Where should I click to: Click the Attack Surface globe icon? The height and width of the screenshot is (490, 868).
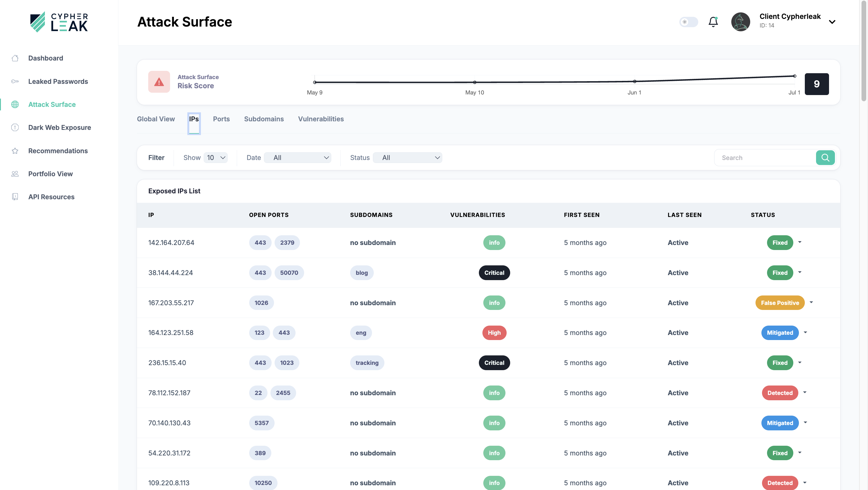[x=15, y=104]
